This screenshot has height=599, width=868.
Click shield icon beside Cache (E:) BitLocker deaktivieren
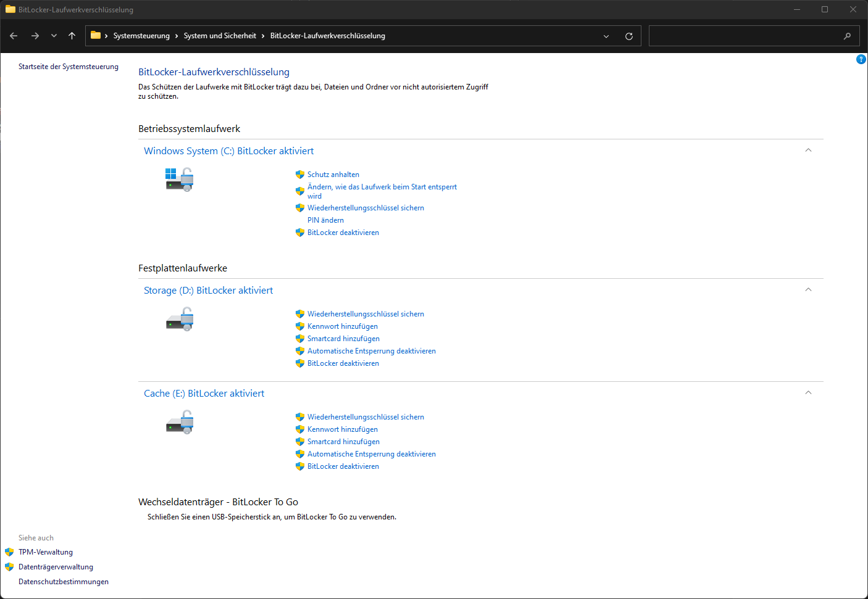(300, 466)
